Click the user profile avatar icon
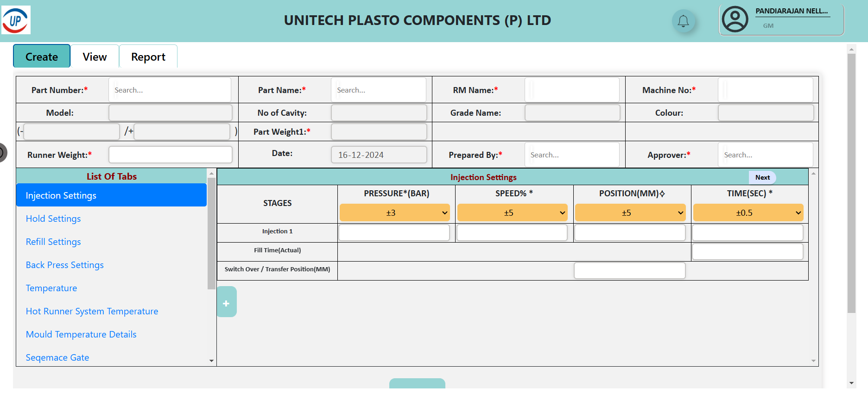 735,19
